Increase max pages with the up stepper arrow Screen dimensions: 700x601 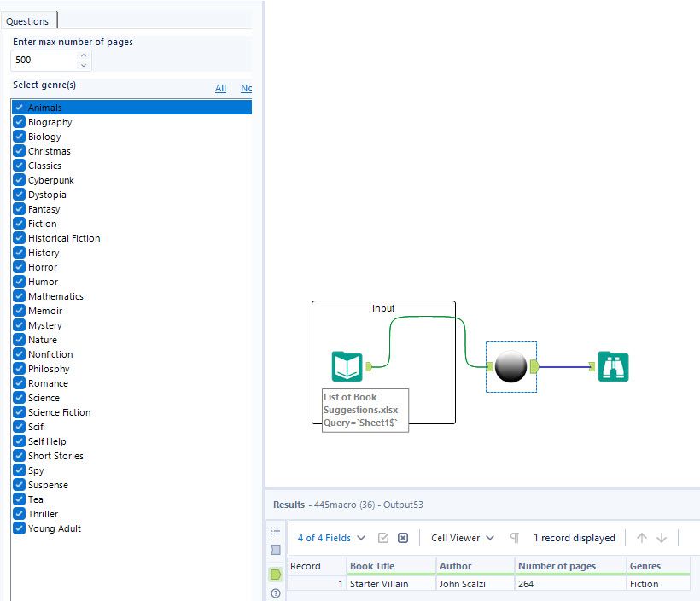83,55
